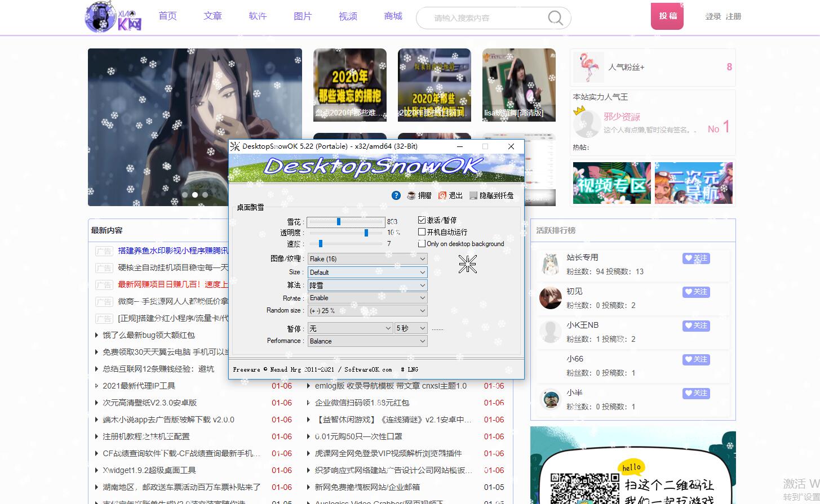Enable Only on desktop background checkbox

click(x=422, y=243)
